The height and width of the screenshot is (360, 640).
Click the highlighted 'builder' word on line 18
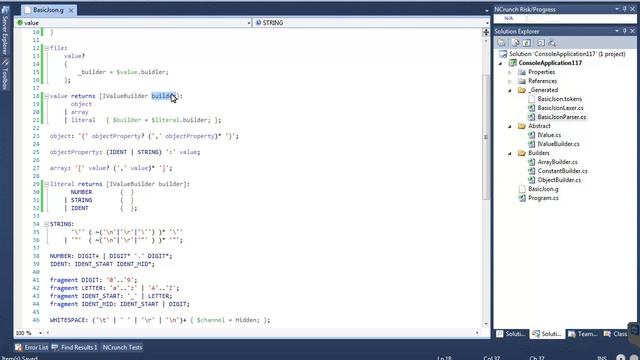pos(164,96)
